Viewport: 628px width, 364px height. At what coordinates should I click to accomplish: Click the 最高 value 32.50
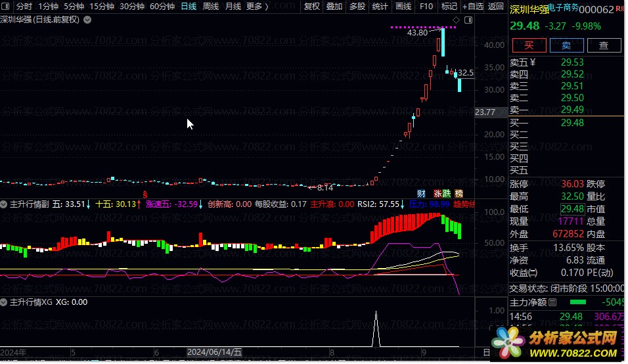click(x=572, y=196)
